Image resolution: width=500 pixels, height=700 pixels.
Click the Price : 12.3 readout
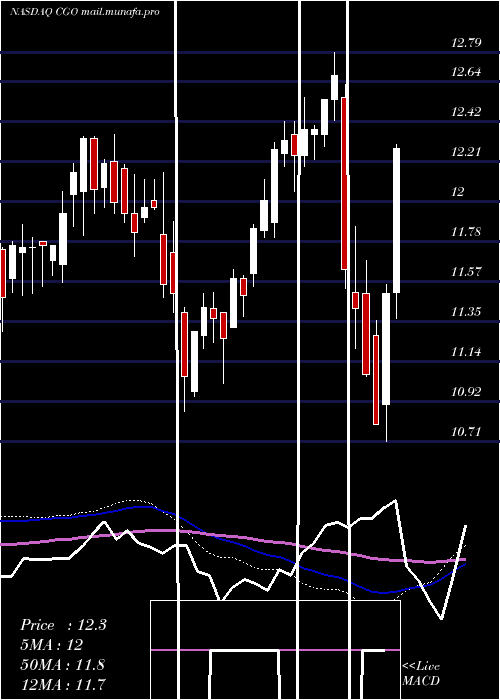(x=63, y=625)
